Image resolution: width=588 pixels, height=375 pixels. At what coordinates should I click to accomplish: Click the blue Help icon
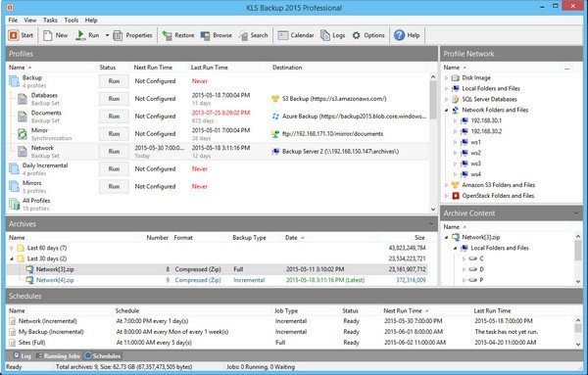tap(400, 35)
